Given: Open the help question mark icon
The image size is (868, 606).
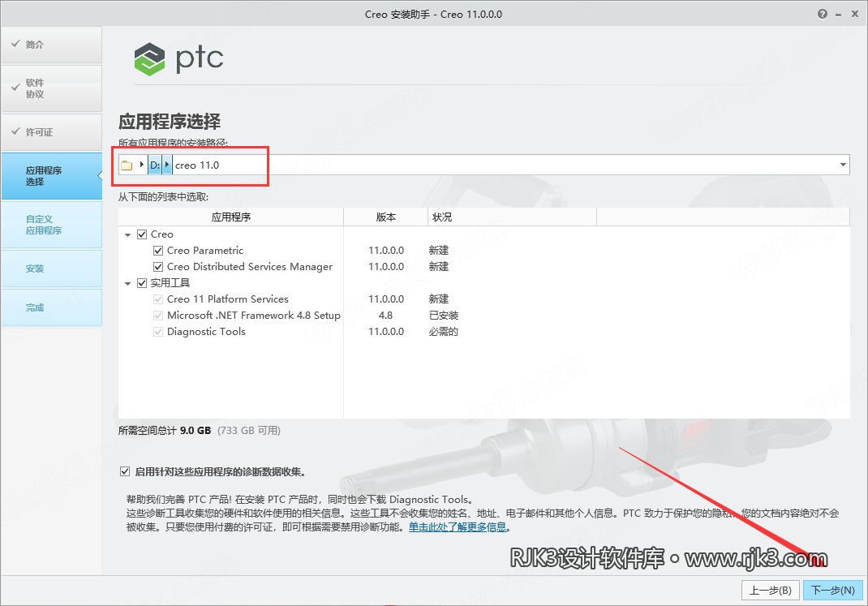Looking at the screenshot, I should tap(822, 14).
